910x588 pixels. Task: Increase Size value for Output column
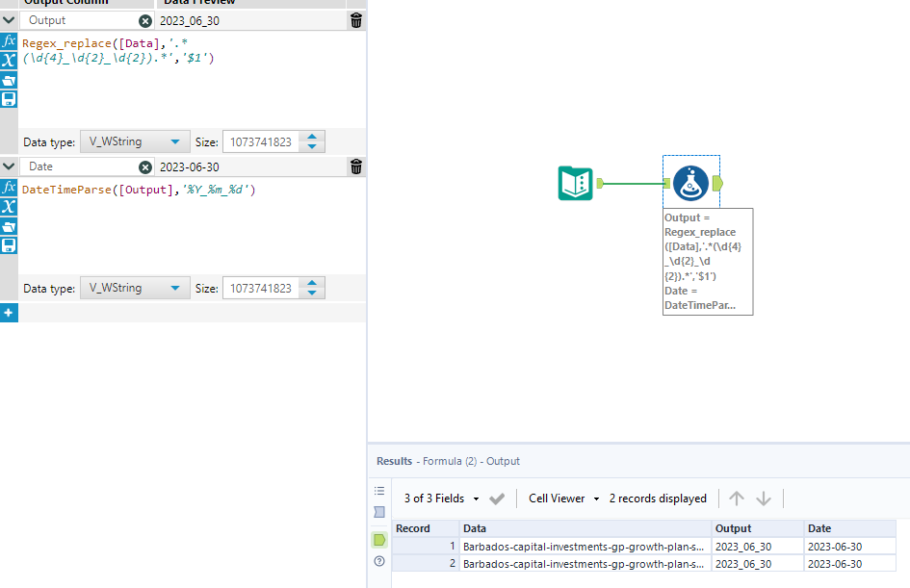(x=312, y=137)
